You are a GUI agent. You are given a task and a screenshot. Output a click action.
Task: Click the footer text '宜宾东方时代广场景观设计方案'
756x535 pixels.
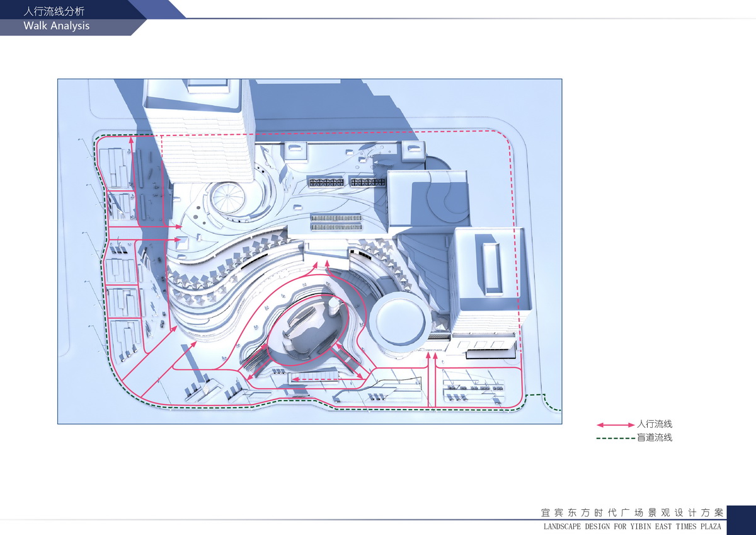click(x=632, y=512)
